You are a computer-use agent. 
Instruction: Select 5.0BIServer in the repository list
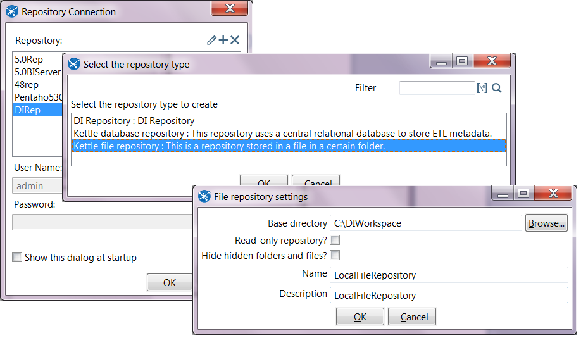(37, 72)
